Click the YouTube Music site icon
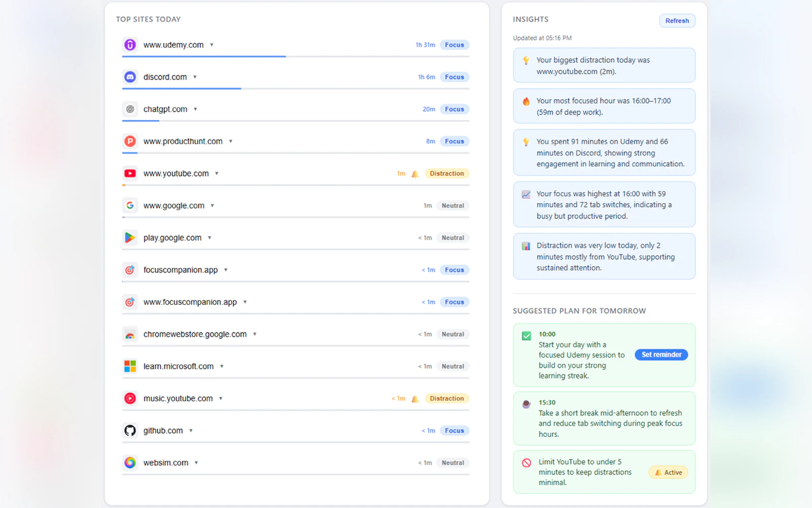 [130, 398]
